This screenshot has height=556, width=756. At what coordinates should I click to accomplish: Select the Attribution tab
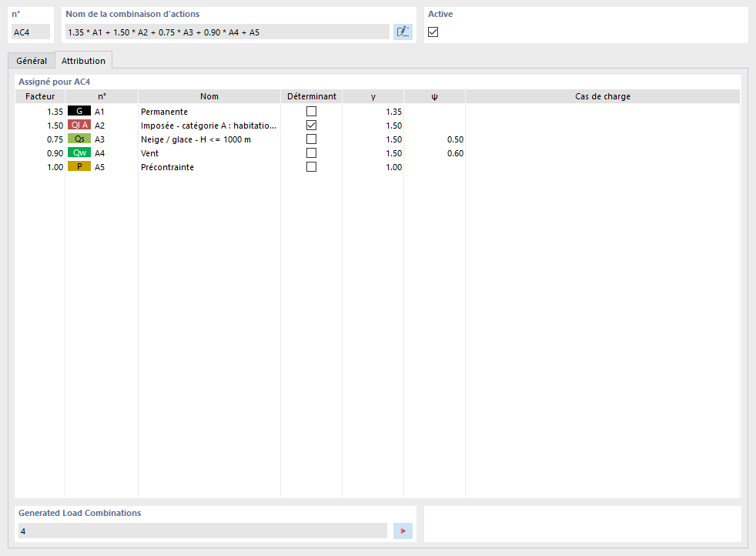pos(83,60)
